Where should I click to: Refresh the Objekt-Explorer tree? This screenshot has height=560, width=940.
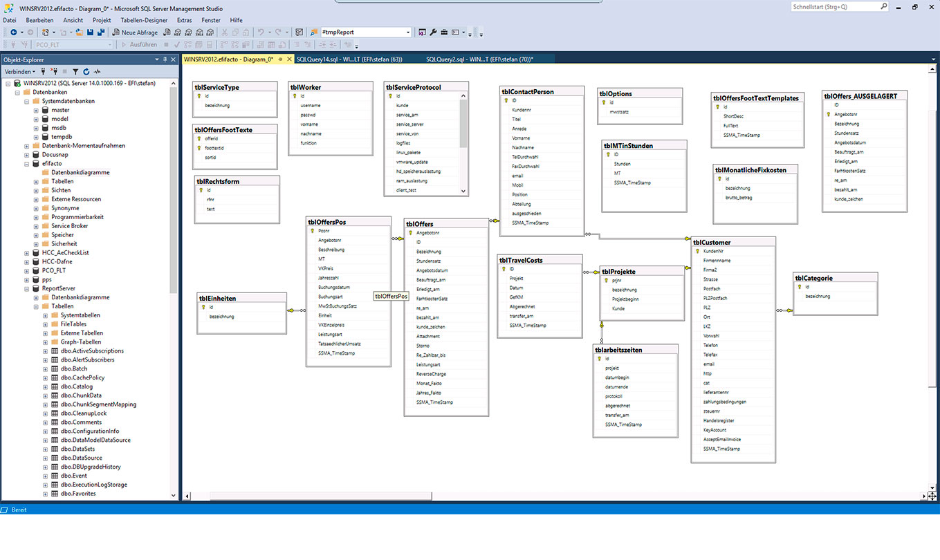(86, 71)
